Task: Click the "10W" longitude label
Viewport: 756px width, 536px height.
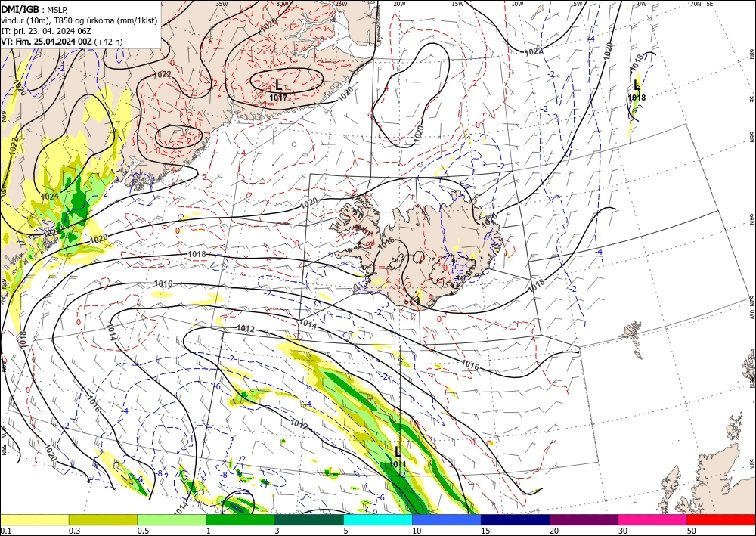Action: [517, 4]
